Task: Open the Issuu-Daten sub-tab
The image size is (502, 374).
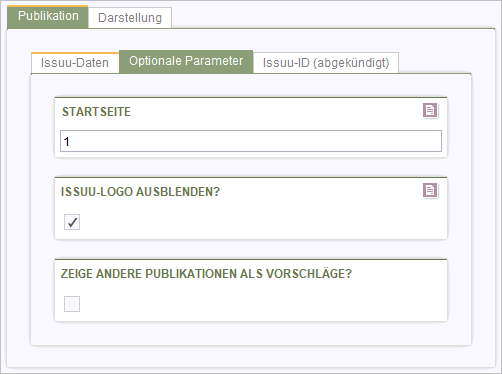Action: click(75, 63)
